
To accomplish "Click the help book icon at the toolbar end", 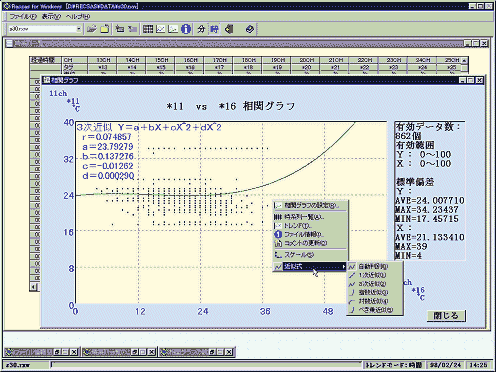I will point(250,29).
